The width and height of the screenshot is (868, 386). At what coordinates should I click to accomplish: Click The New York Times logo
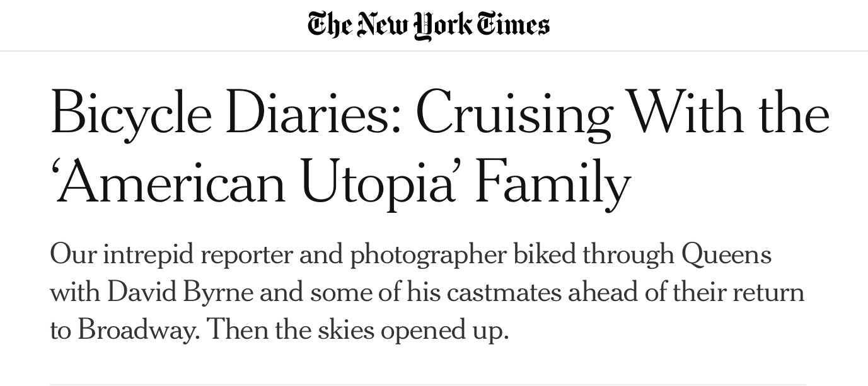tap(428, 25)
